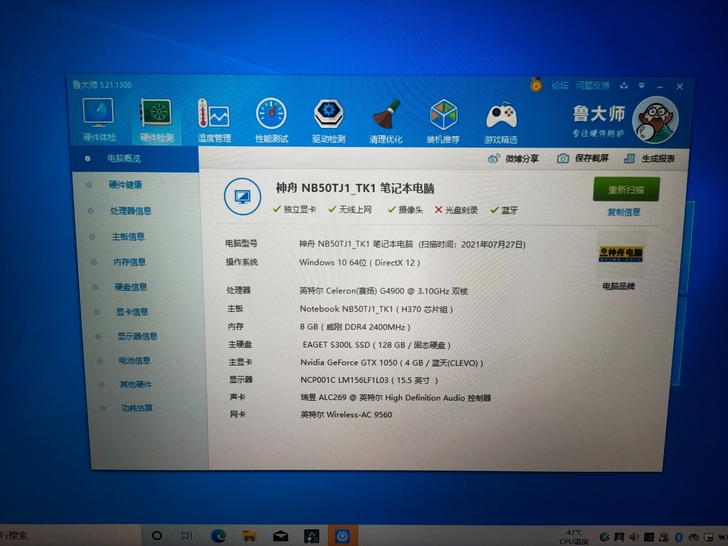Viewport: 728px width, 546px height.
Task: Select 内存信息 in the sidebar
Action: point(130,262)
